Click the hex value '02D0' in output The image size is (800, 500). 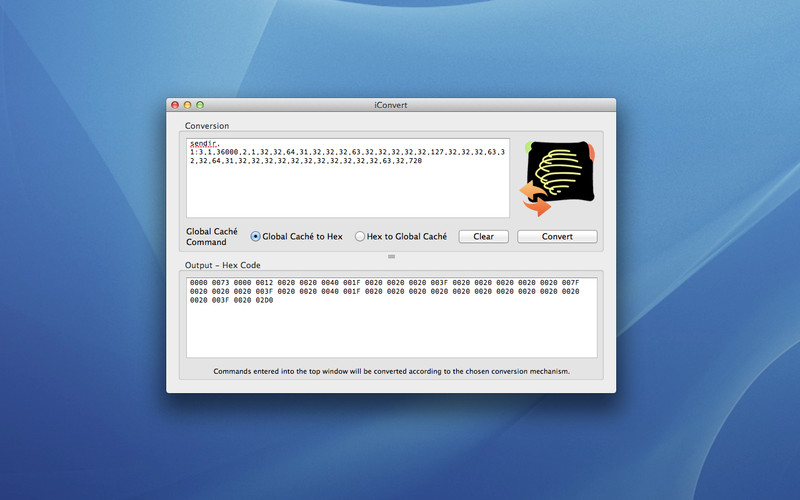[x=264, y=301]
